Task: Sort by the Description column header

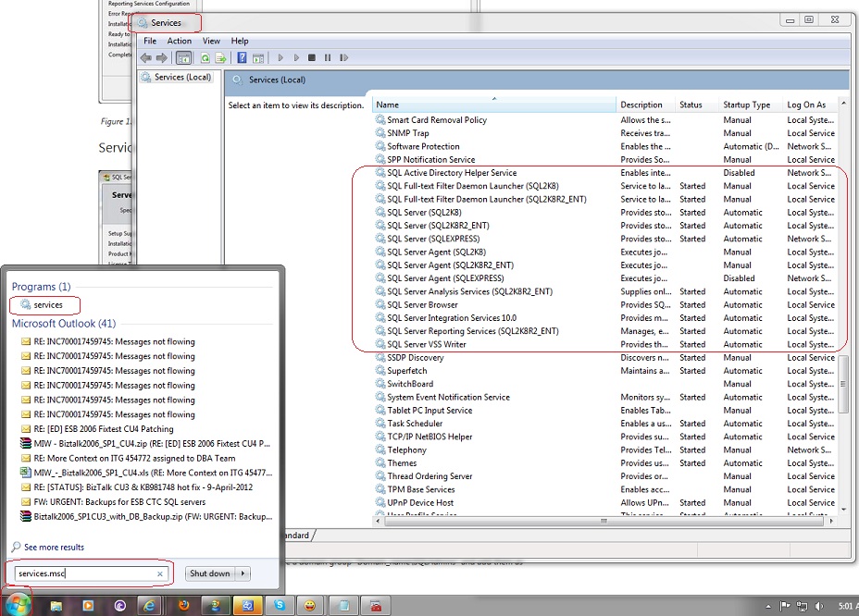Action: 646,105
